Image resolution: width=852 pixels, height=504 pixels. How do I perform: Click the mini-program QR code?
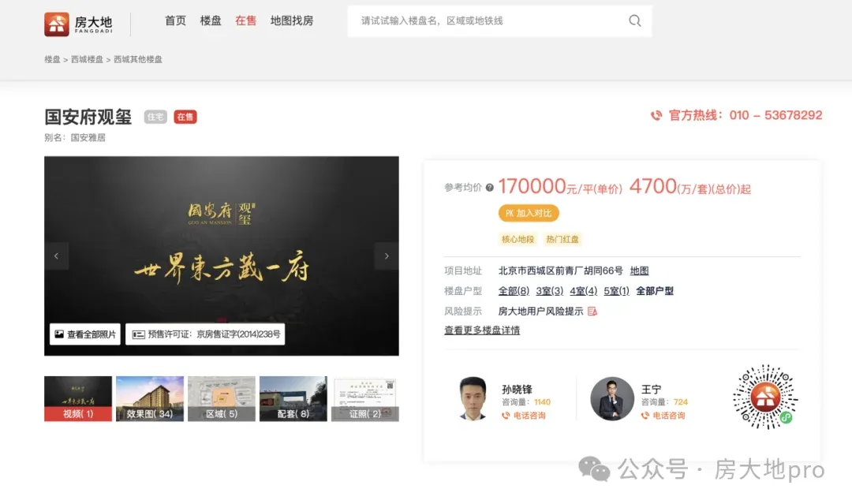tap(765, 397)
